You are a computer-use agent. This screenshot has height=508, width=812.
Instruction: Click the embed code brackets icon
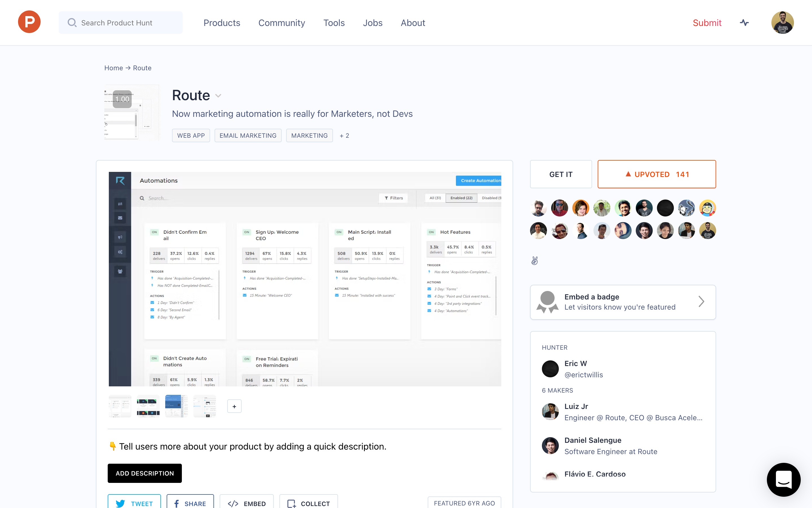233,503
